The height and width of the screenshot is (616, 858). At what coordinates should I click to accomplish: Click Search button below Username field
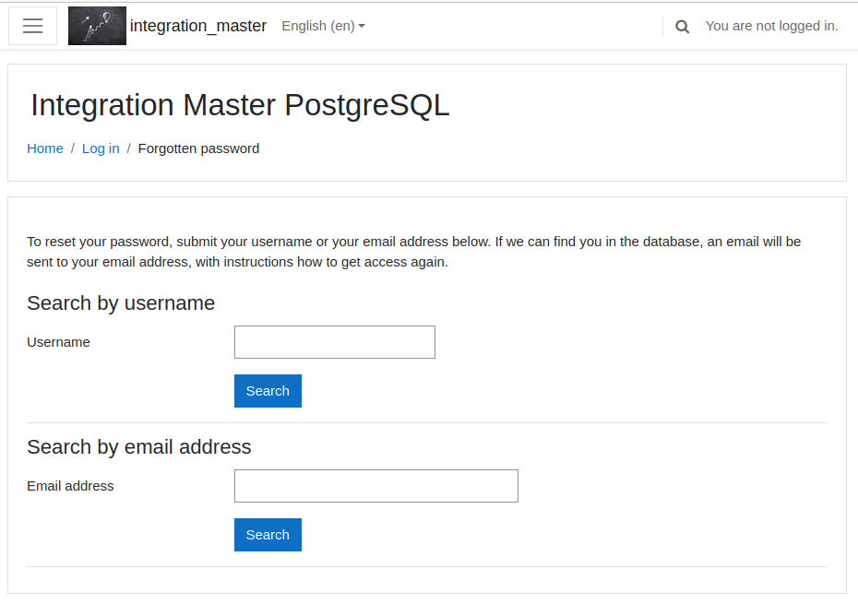pos(268,391)
